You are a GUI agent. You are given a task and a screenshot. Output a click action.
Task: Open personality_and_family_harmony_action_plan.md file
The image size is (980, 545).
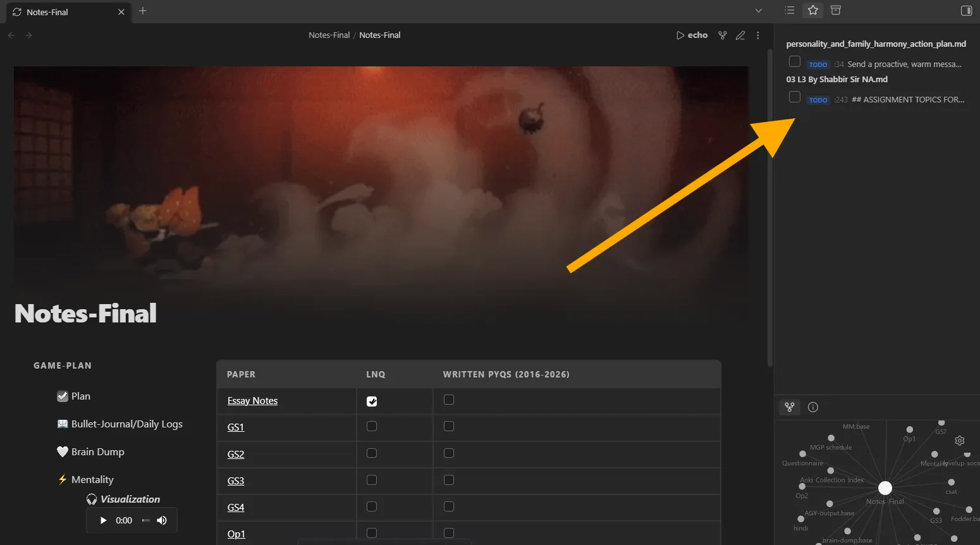[x=876, y=44]
